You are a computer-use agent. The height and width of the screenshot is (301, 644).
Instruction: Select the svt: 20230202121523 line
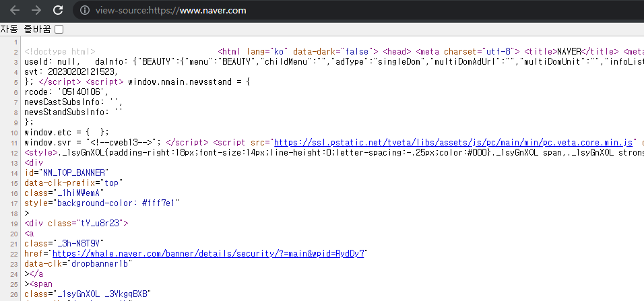click(x=71, y=72)
